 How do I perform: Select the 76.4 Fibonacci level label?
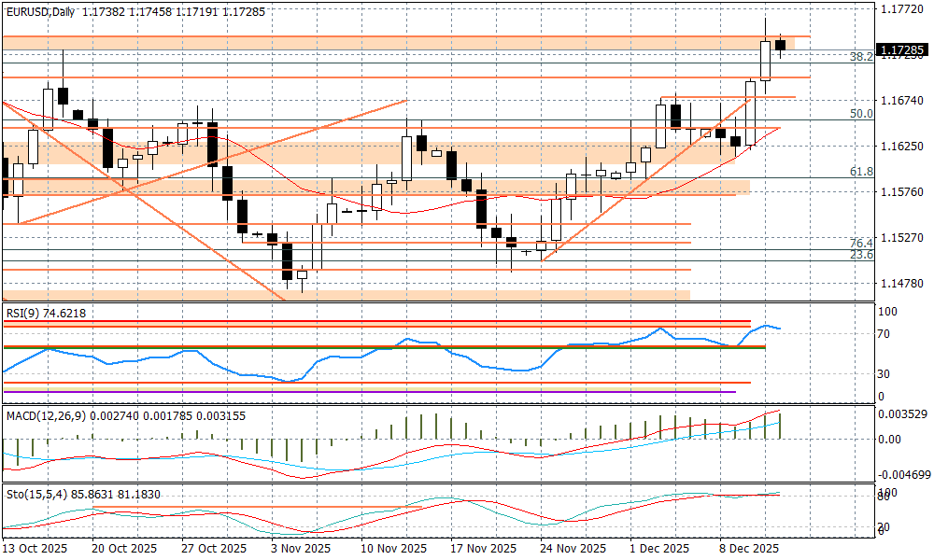point(860,242)
